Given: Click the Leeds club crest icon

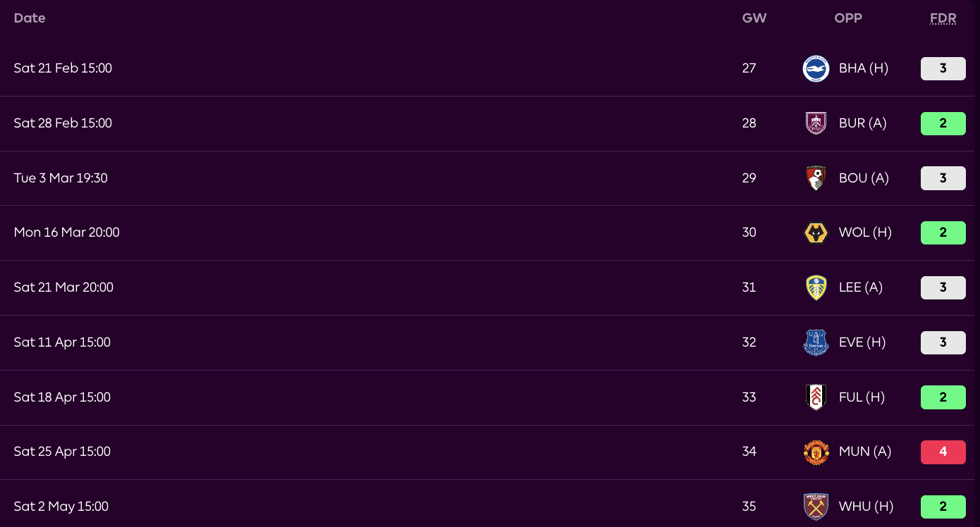Looking at the screenshot, I should click(x=816, y=287).
